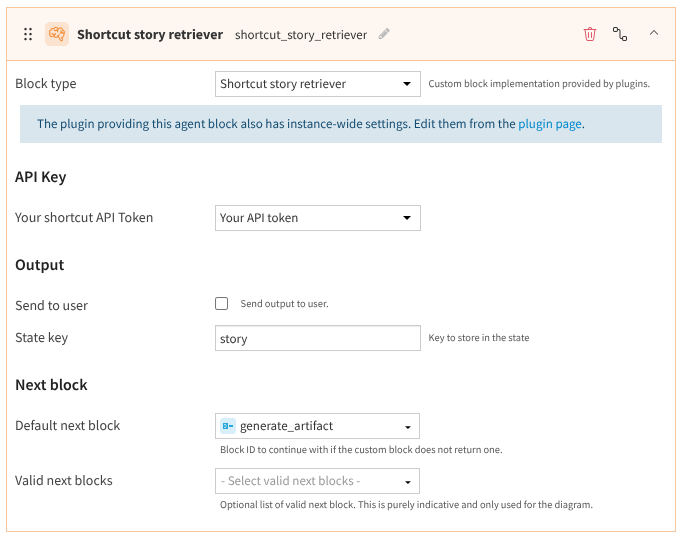Click the generate_artifact block type icon

click(x=228, y=426)
